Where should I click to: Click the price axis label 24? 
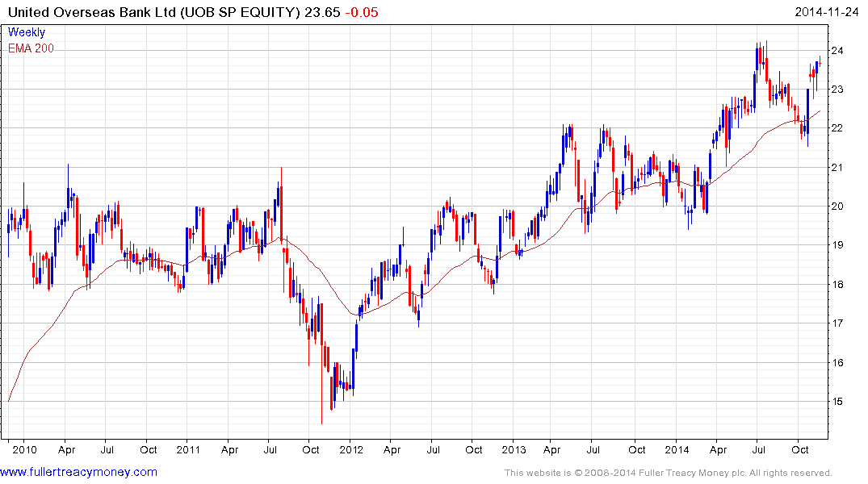(x=837, y=50)
